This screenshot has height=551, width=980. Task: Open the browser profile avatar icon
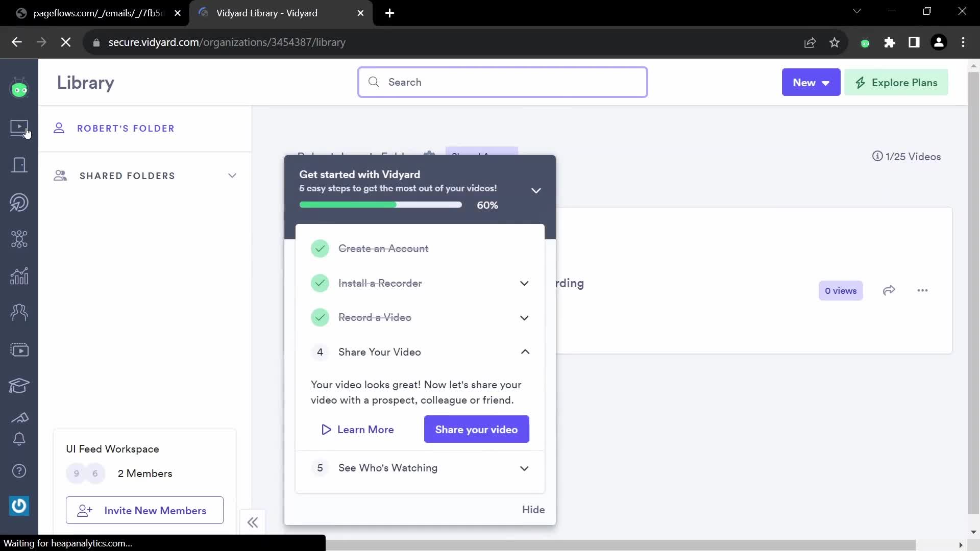[x=939, y=42]
